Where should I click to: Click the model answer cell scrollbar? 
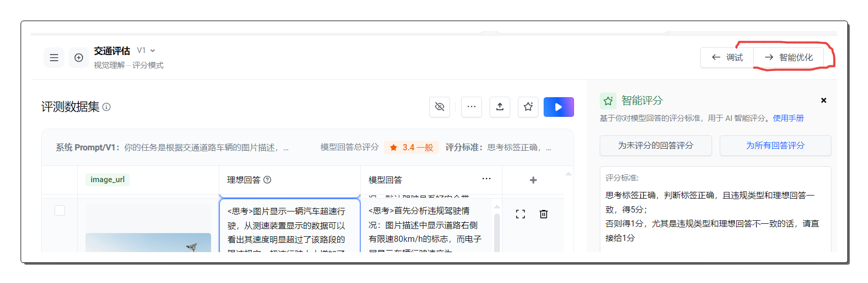[497, 232]
